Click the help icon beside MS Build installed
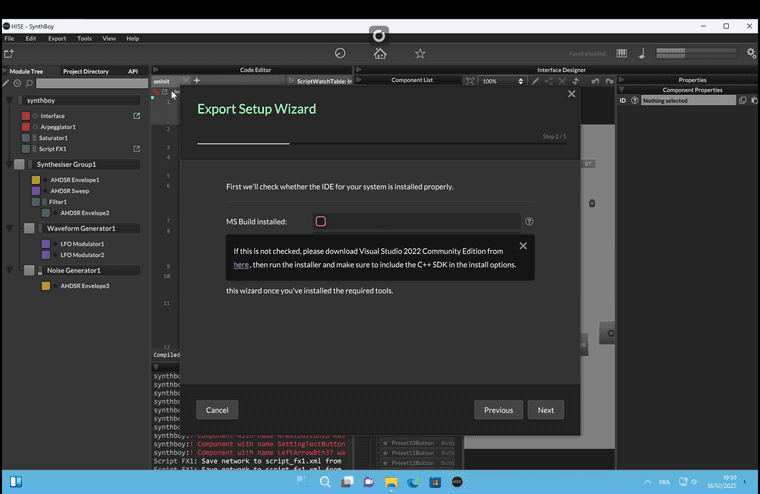This screenshot has height=494, width=760. click(x=529, y=222)
